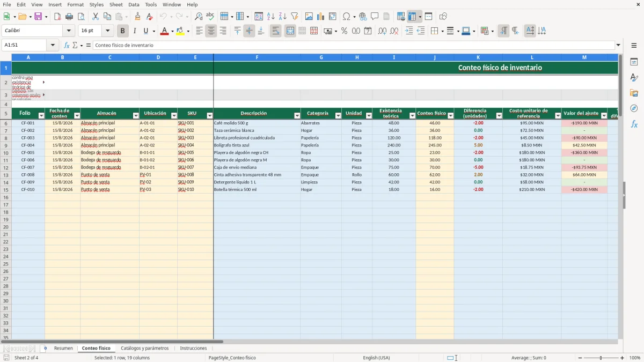Open the Data menu
The image size is (644, 362).
[x=134, y=4]
